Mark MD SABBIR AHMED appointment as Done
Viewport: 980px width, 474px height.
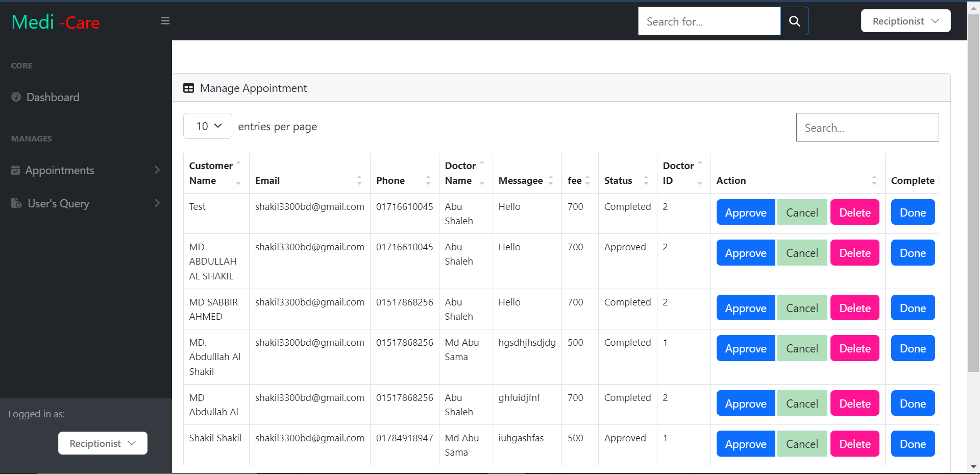pyautogui.click(x=913, y=307)
